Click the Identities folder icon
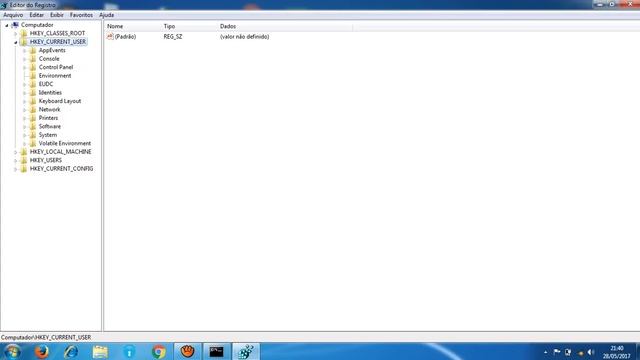 [x=33, y=93]
